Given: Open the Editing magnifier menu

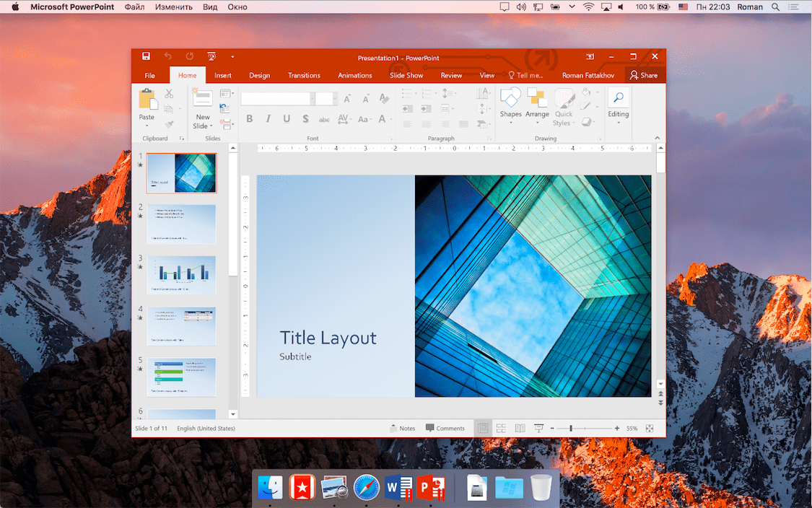Looking at the screenshot, I should point(619,105).
